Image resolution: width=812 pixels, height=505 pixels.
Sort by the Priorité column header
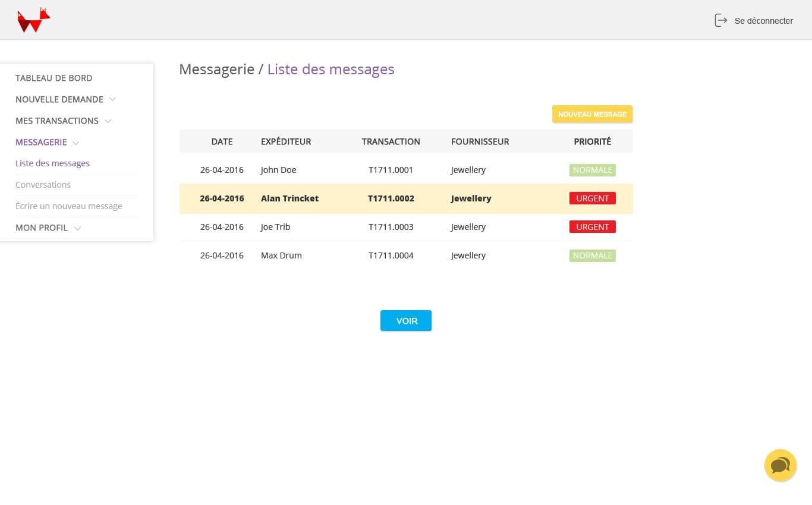tap(592, 141)
